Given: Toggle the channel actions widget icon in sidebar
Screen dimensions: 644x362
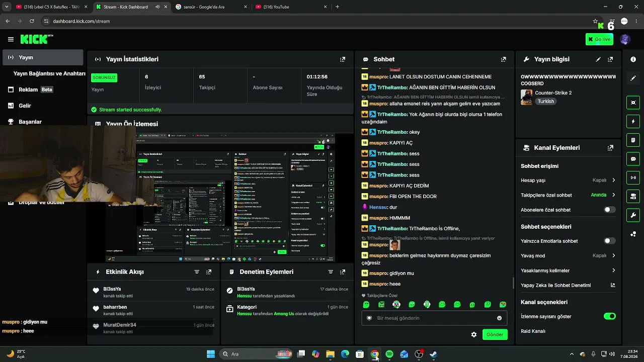Looking at the screenshot, I should (633, 196).
